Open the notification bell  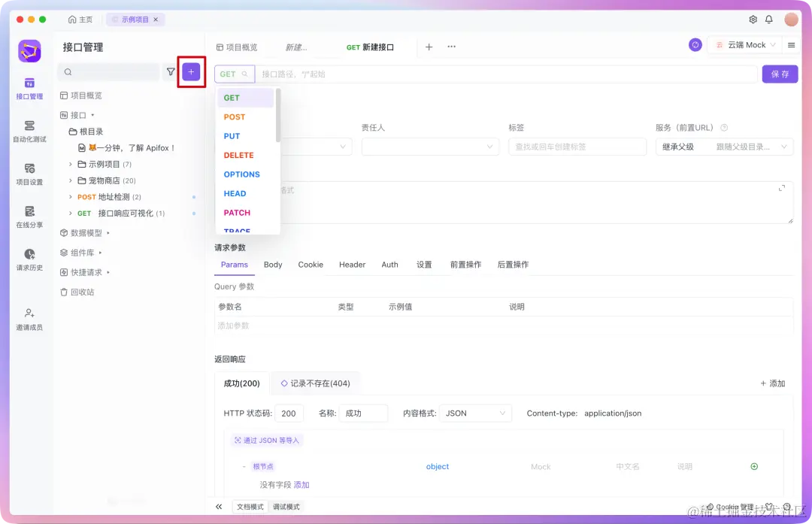point(769,20)
